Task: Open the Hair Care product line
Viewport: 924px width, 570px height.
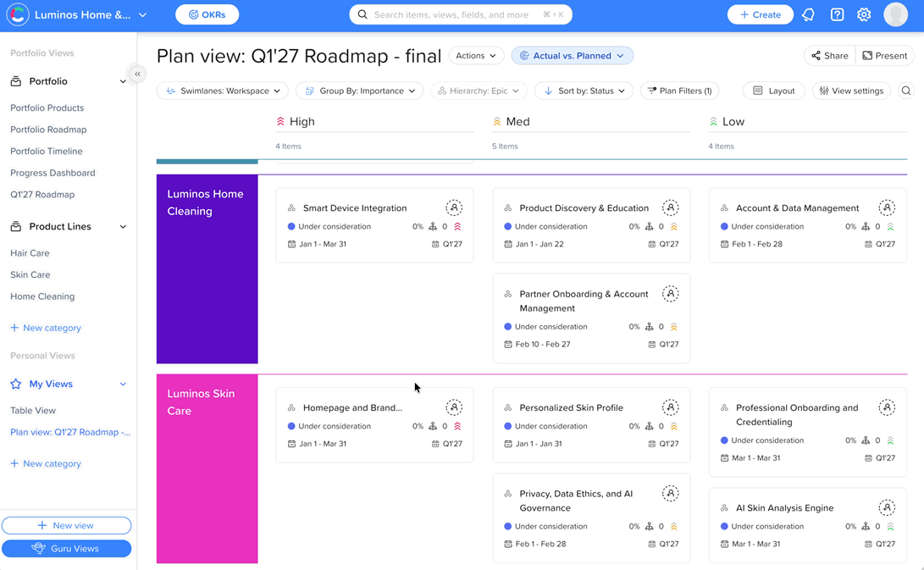Action: [30, 253]
